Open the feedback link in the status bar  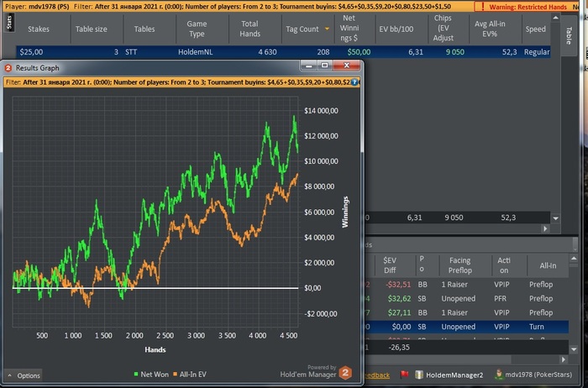376,375
